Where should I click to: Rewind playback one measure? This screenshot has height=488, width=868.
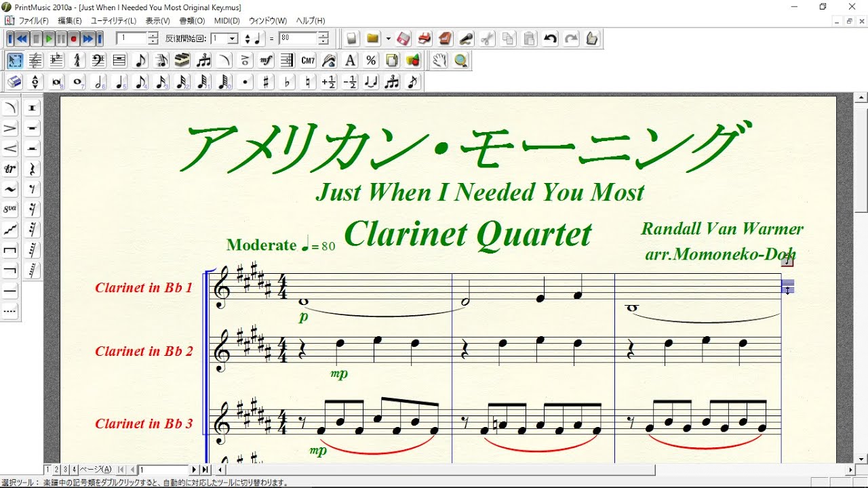(22, 39)
